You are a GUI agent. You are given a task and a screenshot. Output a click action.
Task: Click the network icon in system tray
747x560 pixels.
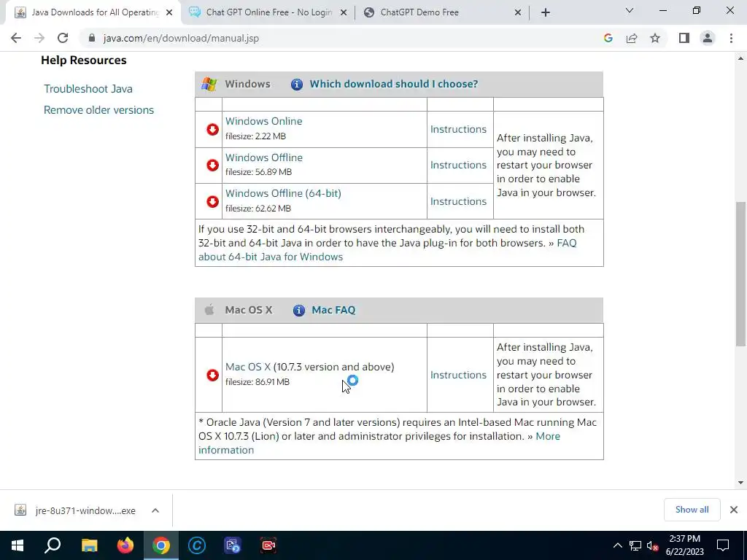pos(635,545)
